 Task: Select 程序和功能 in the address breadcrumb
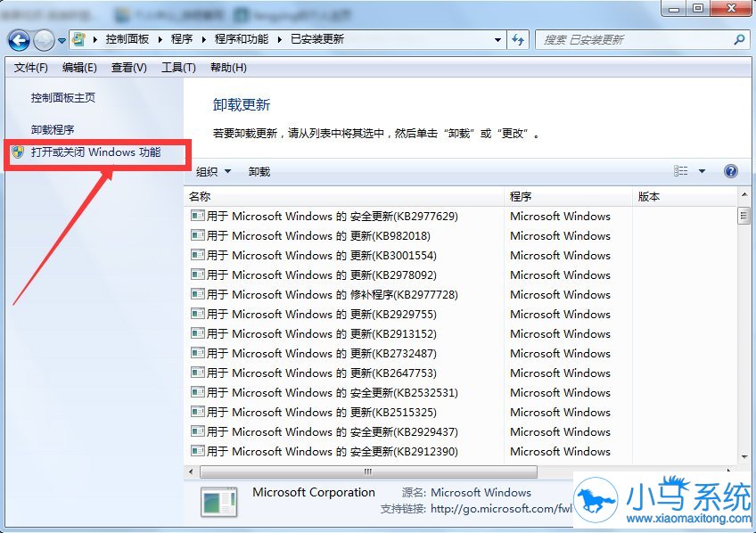point(241,39)
